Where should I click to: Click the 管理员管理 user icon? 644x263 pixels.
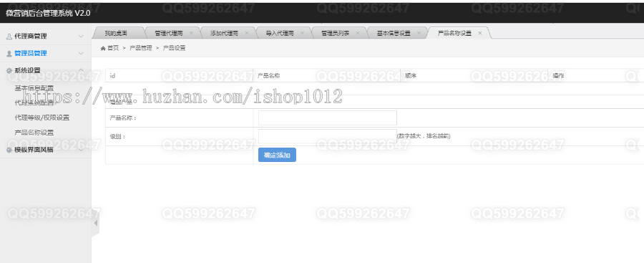pos(9,54)
